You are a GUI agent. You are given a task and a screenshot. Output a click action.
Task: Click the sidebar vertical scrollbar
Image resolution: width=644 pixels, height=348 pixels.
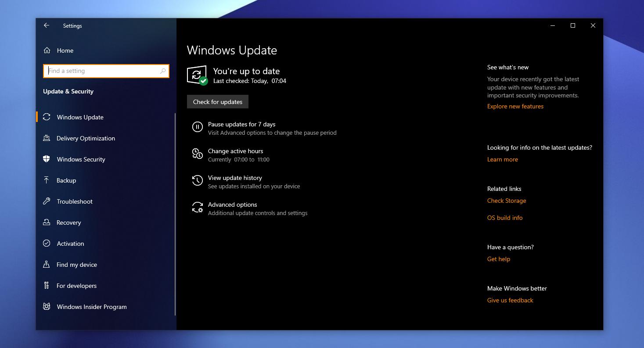coord(175,214)
